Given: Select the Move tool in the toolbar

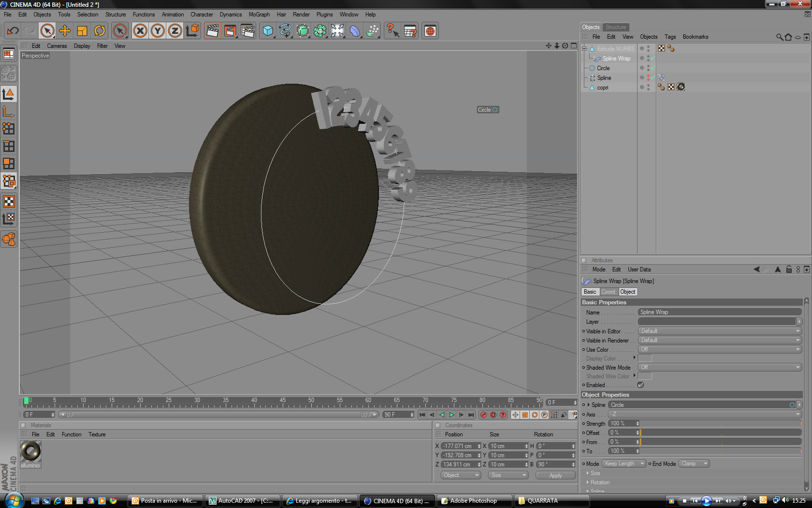Looking at the screenshot, I should tap(65, 31).
